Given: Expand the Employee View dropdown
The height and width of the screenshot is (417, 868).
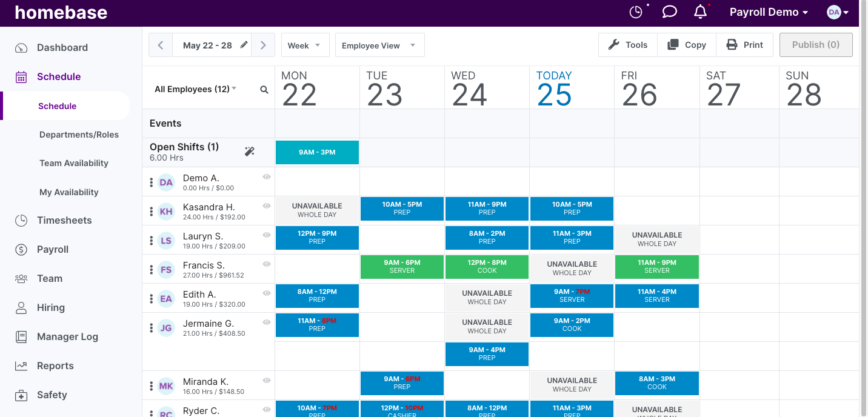Looking at the screenshot, I should [x=379, y=44].
